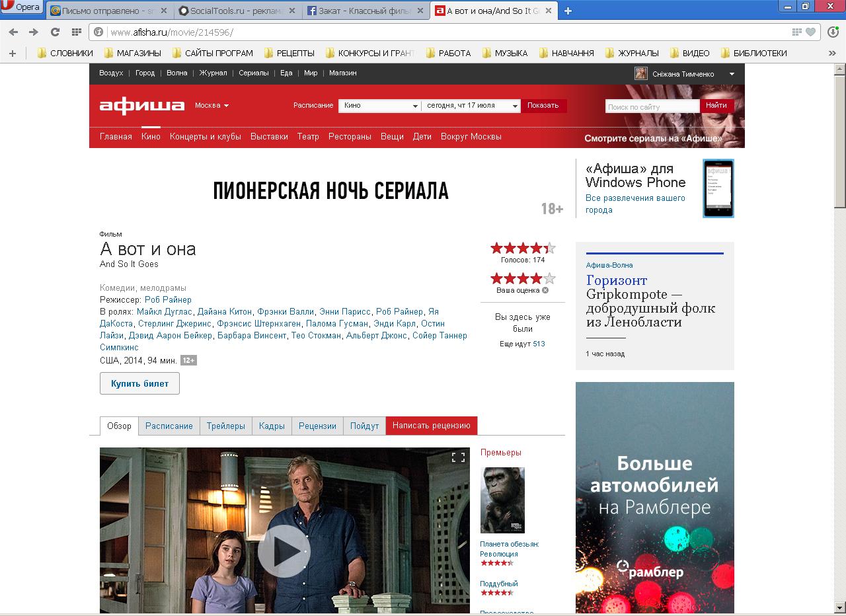The width and height of the screenshot is (846, 616).
Task: Remove your rating with the x icon
Action: [545, 291]
